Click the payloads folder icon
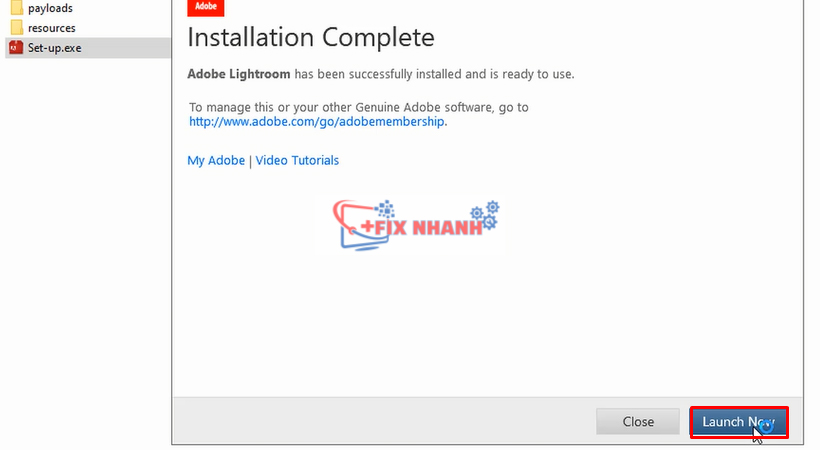Image resolution: width=820 pixels, height=450 pixels. (17, 8)
